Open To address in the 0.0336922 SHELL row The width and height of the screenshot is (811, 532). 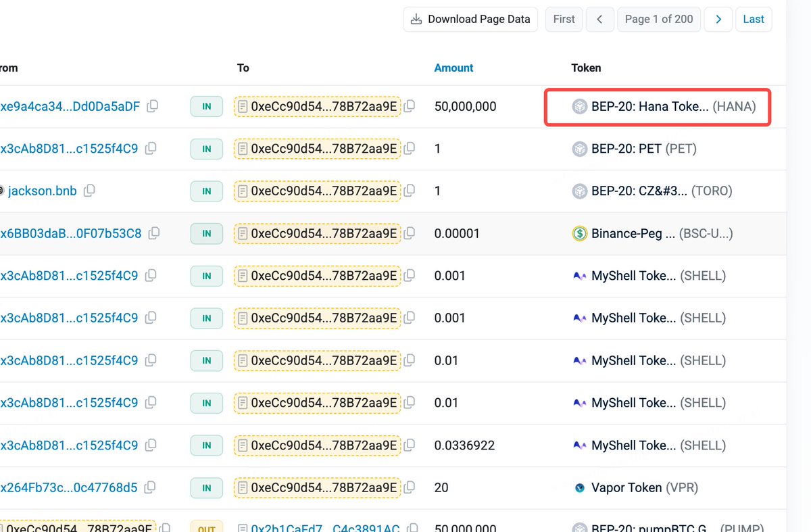(324, 445)
